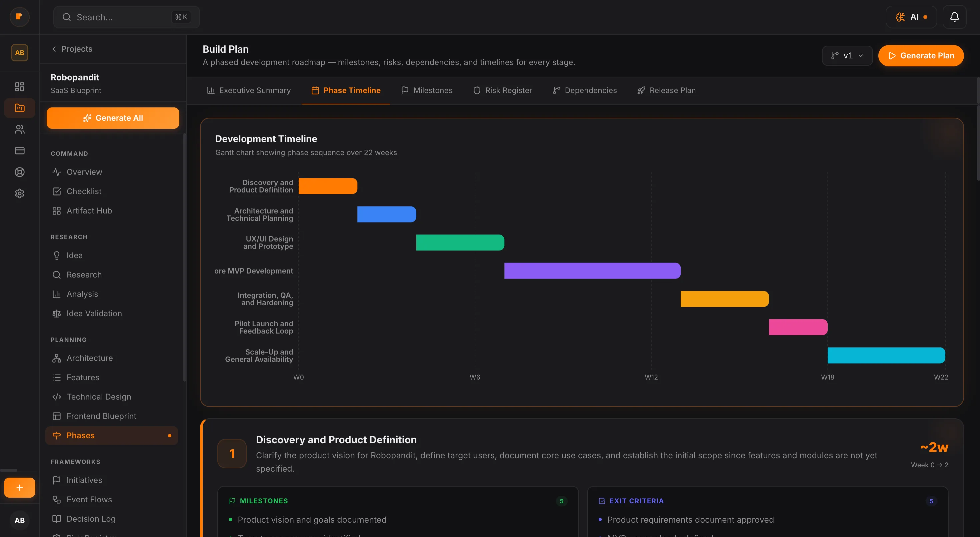
Task: Open Frontend Blueprint in the sidebar
Action: click(111, 416)
